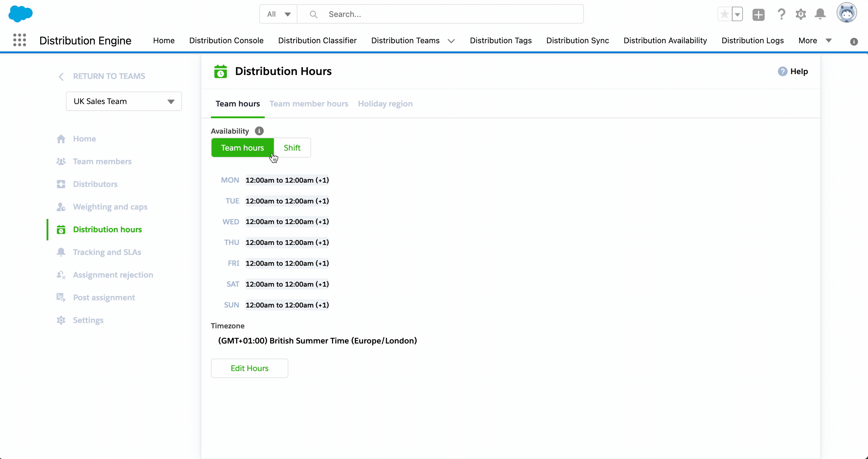Open the Distribution Availability tab
The width and height of the screenshot is (868, 459).
click(665, 41)
